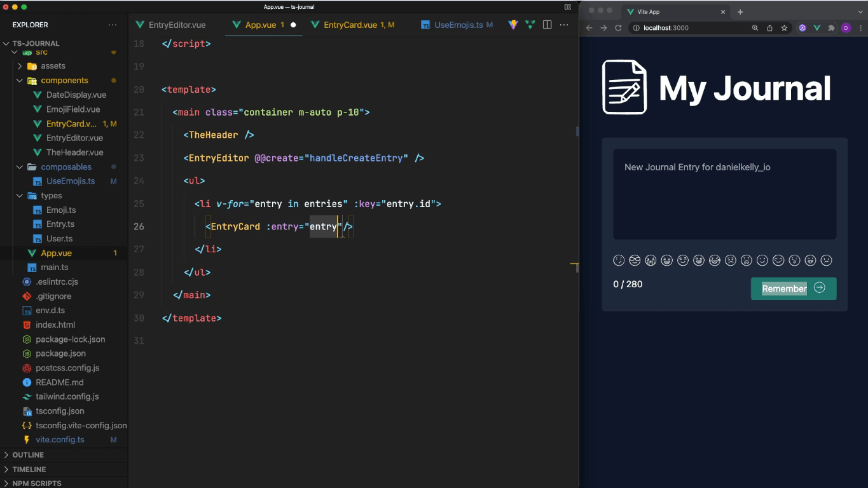868x488 pixels.
Task: Select the Vite App browser tab
Action: point(676,12)
